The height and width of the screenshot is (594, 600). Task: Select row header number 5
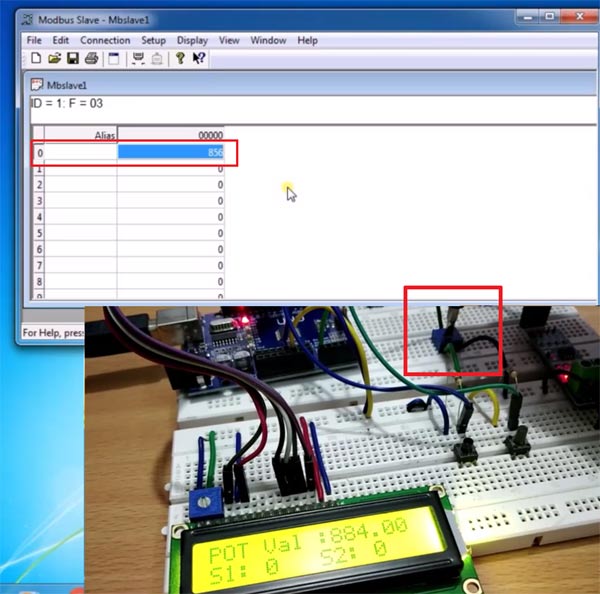(x=39, y=233)
